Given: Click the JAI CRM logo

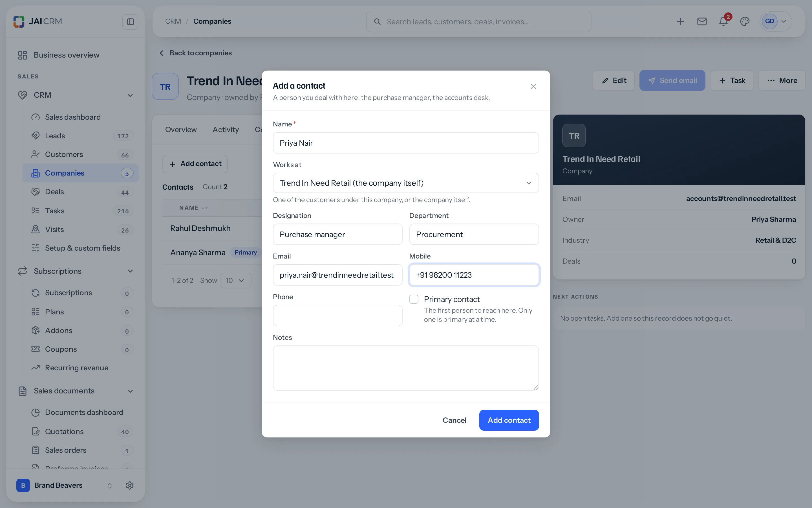Looking at the screenshot, I should pyautogui.click(x=37, y=21).
